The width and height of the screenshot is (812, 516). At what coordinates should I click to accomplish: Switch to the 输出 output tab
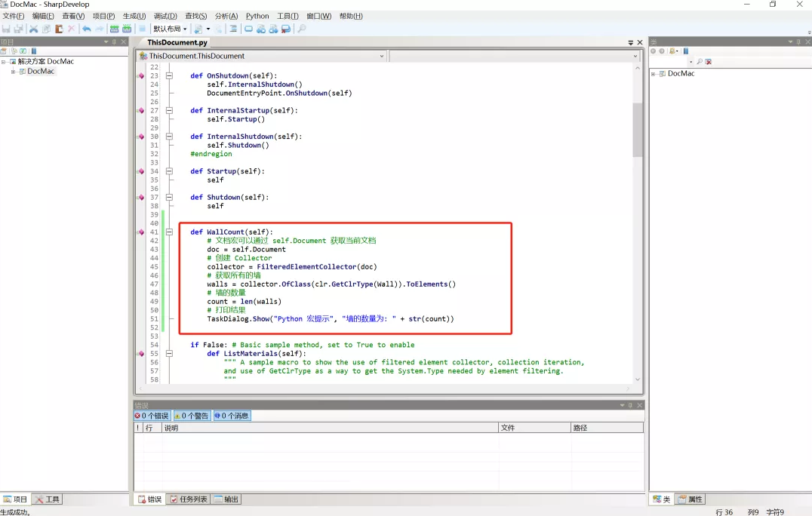tap(226, 499)
